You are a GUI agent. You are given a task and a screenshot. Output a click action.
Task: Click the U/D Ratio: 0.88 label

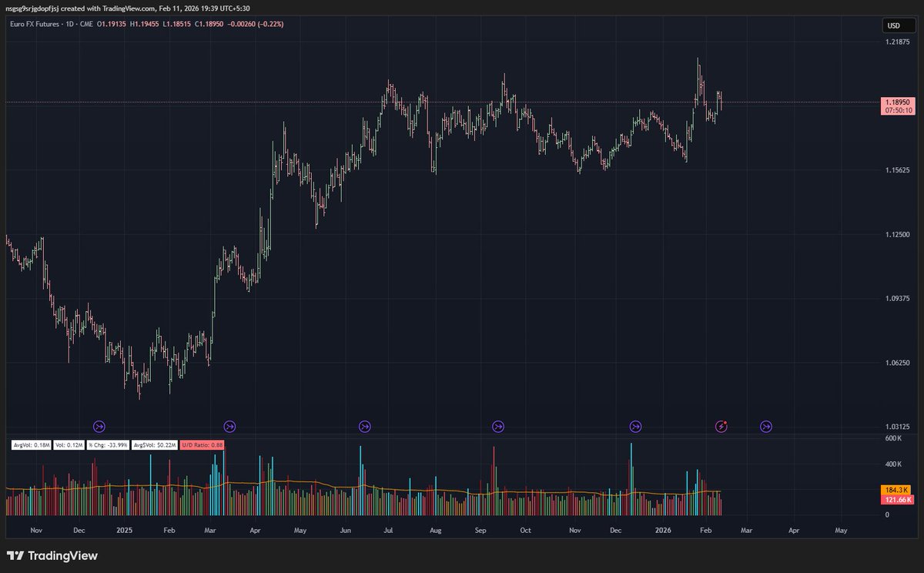(203, 445)
